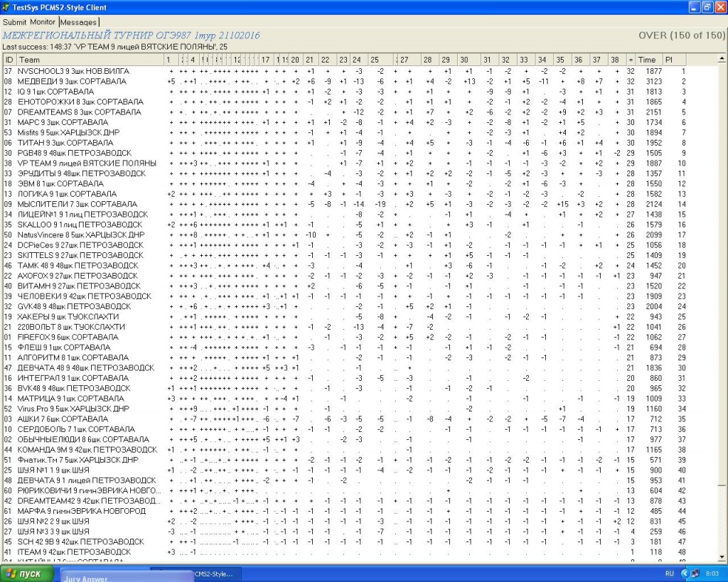The height and width of the screenshot is (582, 728).
Task: Select the IQ 9 1шк СОРТАВАЛА team
Action: click(345, 92)
